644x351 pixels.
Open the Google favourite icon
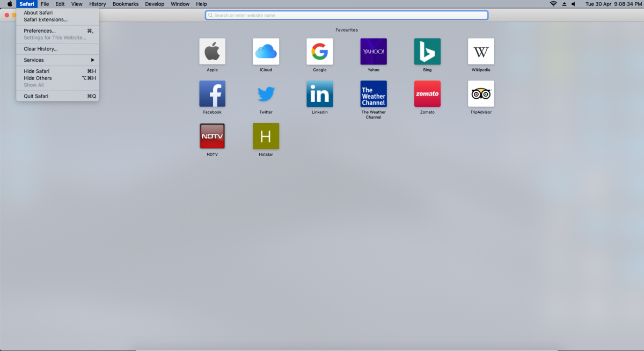(x=320, y=52)
